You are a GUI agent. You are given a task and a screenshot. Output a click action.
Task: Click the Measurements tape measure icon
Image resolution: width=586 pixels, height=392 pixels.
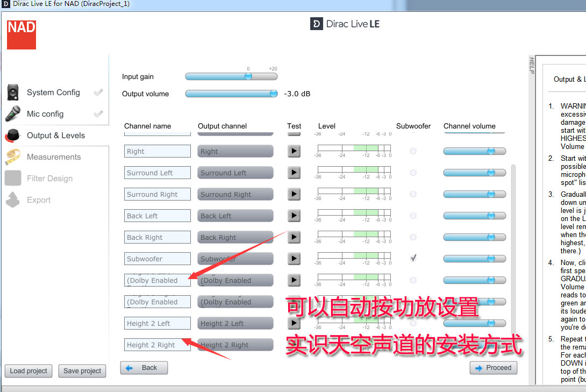(12, 157)
